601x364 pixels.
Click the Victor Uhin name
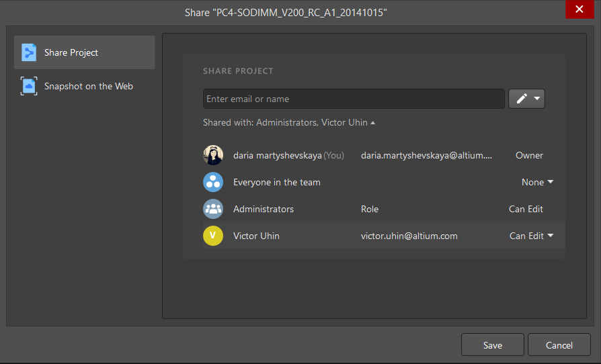coord(256,236)
